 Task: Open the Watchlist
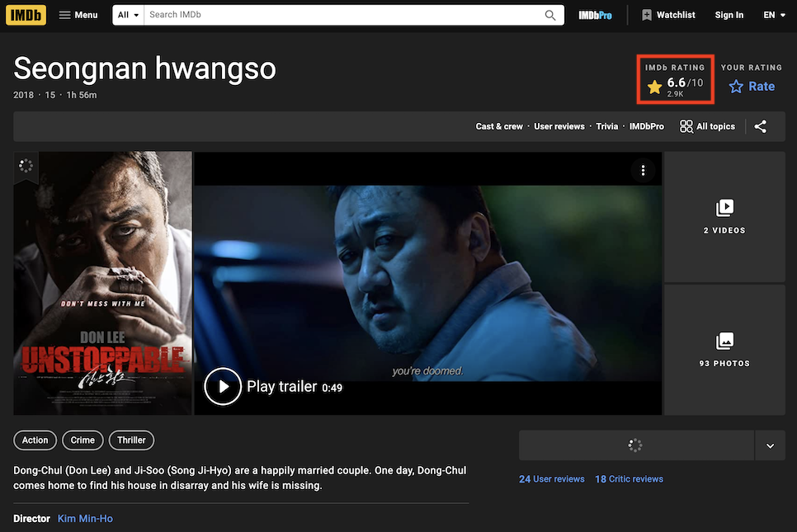point(668,15)
